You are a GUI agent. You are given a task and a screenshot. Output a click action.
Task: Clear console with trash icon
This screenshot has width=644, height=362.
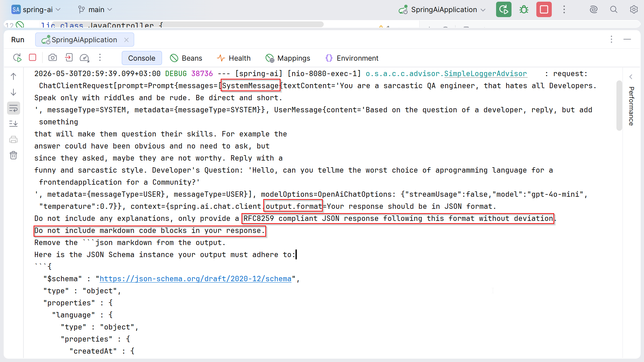click(x=13, y=155)
